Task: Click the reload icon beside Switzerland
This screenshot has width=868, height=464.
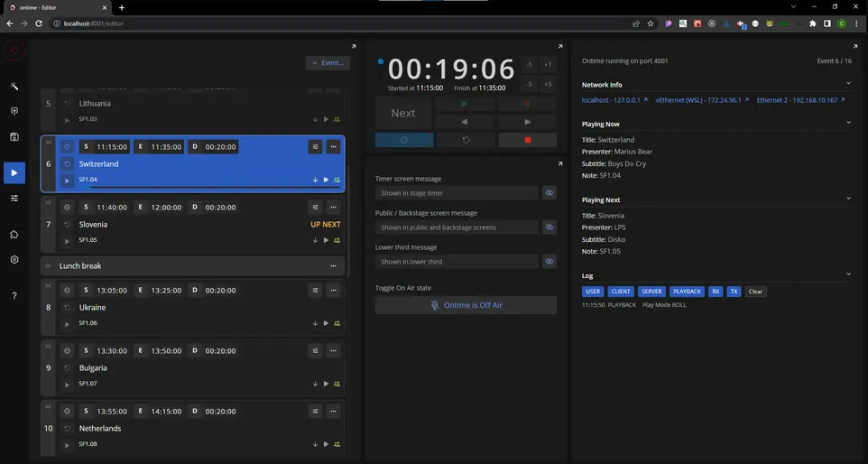Action: pyautogui.click(x=67, y=164)
